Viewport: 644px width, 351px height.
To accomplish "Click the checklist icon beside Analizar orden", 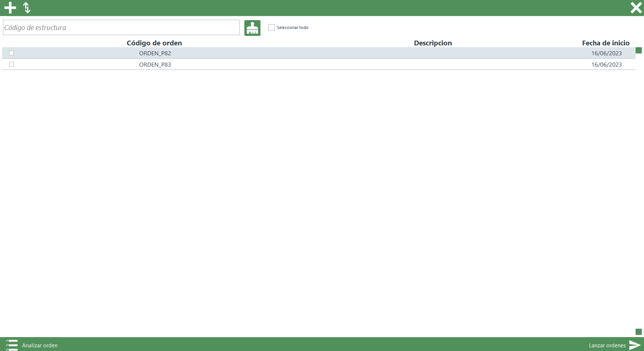I will click(12, 345).
